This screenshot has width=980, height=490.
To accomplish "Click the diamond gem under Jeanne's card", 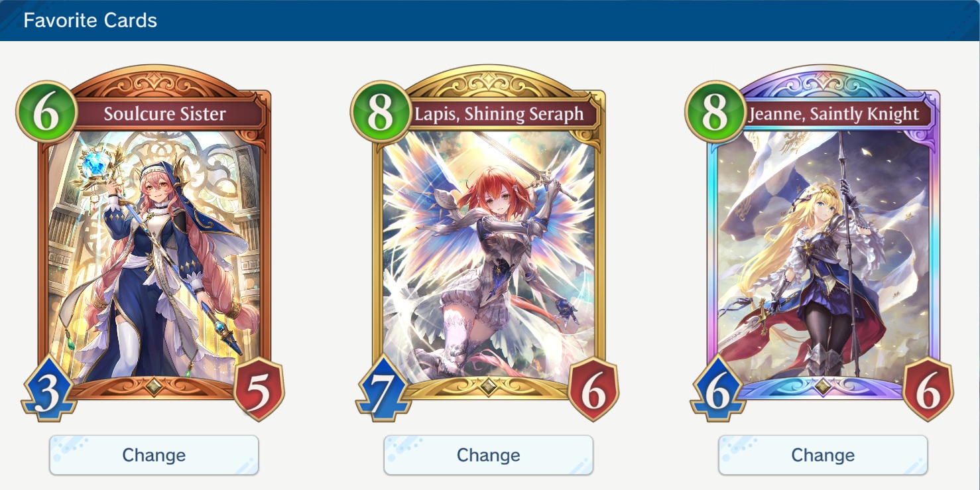I will pyautogui.click(x=823, y=387).
